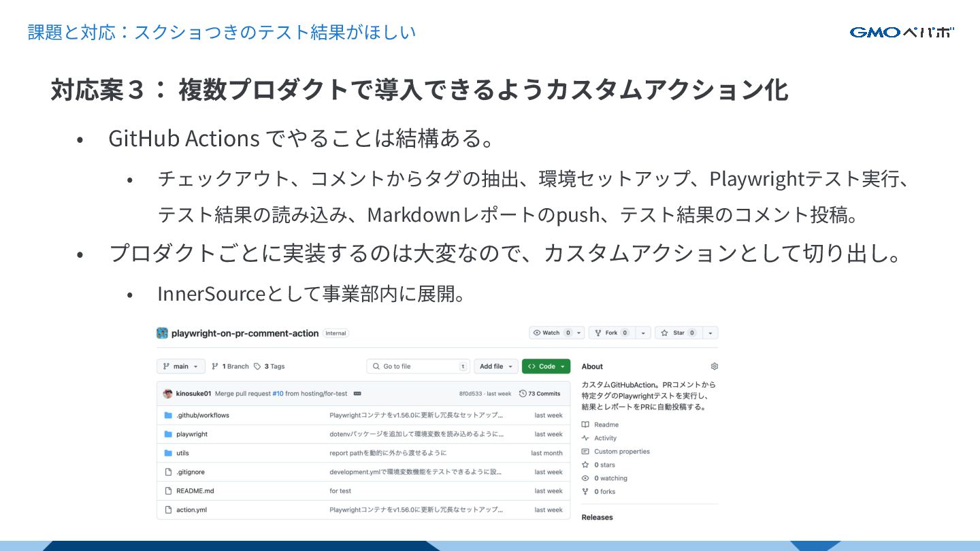This screenshot has height=551, width=980.
Task: Click the playwright-on-pr-comment-action repo avatar icon
Action: coord(162,333)
